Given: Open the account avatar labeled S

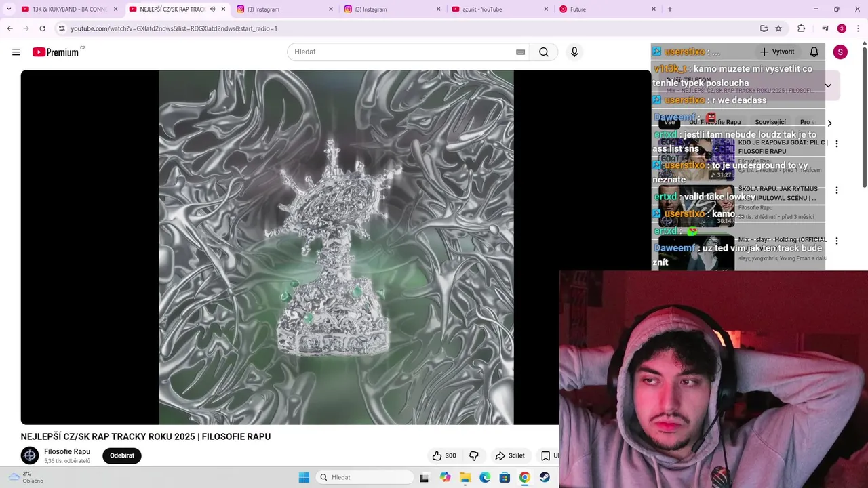Looking at the screenshot, I should coord(840,52).
